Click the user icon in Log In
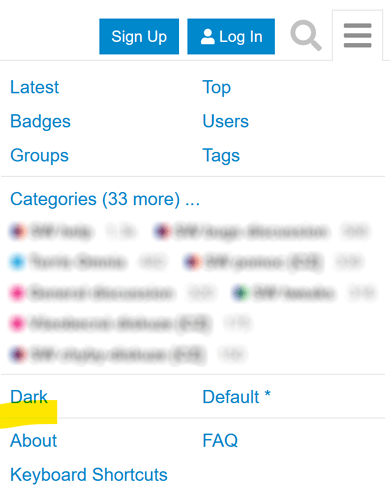The image size is (390, 500). 208,37
